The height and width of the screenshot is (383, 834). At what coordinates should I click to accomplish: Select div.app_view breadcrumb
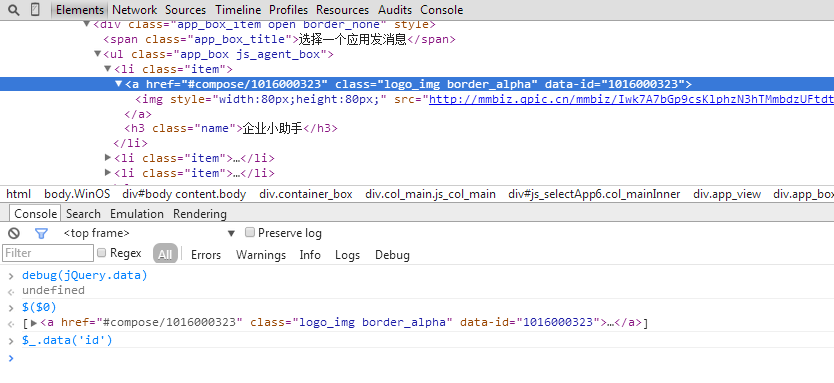pyautogui.click(x=727, y=194)
